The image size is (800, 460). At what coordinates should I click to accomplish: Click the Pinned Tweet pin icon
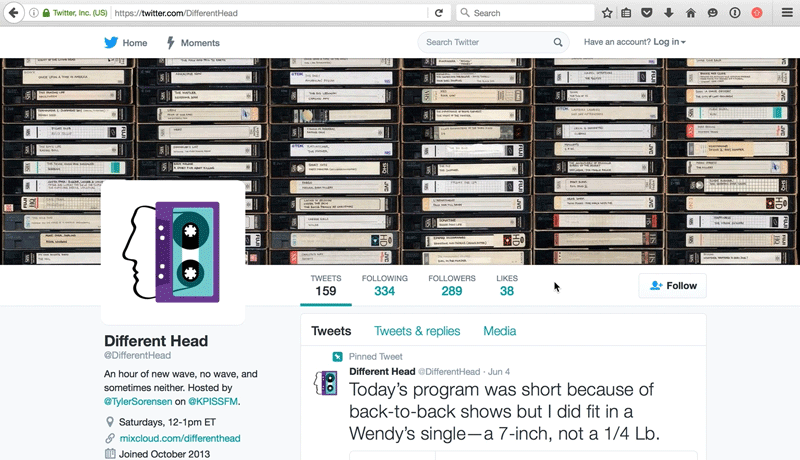click(x=337, y=356)
